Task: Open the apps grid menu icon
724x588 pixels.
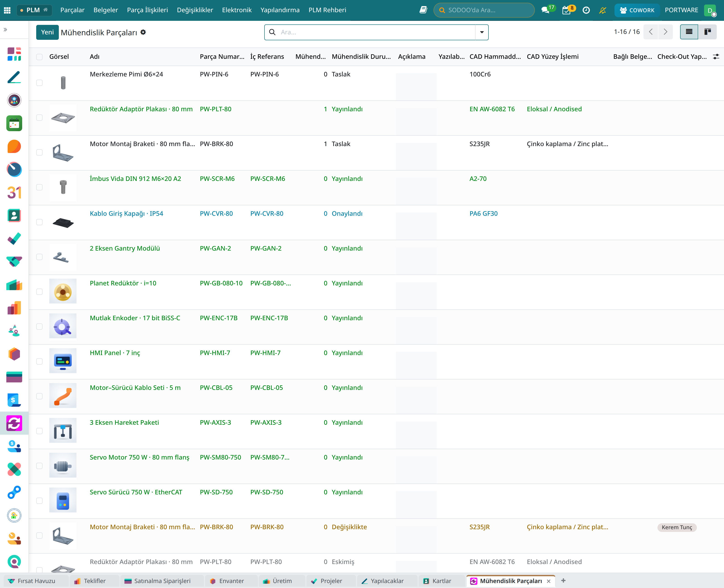Action: [7, 10]
